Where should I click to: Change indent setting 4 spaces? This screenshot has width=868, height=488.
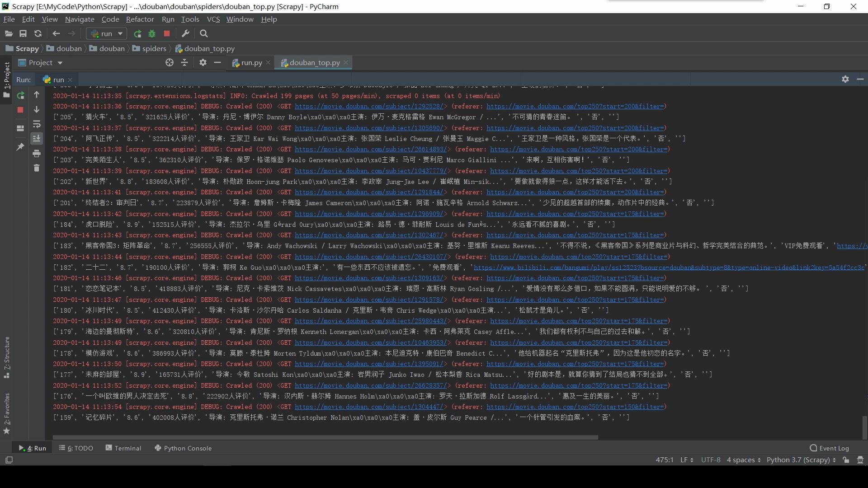coord(744,460)
